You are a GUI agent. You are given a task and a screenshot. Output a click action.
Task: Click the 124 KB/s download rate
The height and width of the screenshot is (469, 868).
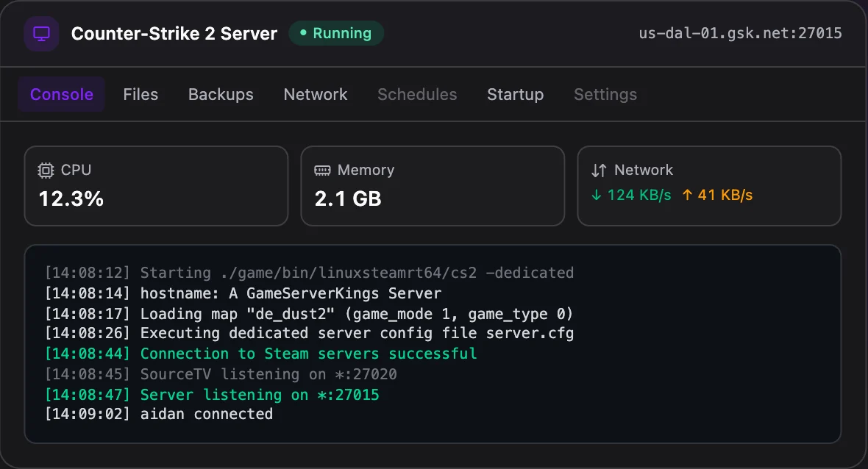pos(638,196)
